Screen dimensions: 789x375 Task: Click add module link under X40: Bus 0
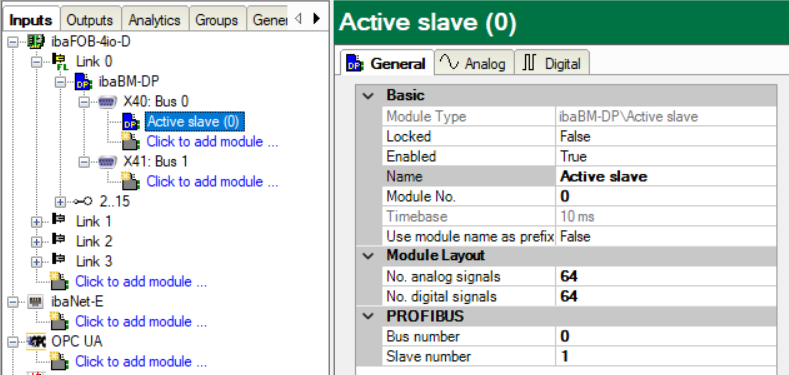pos(212,142)
